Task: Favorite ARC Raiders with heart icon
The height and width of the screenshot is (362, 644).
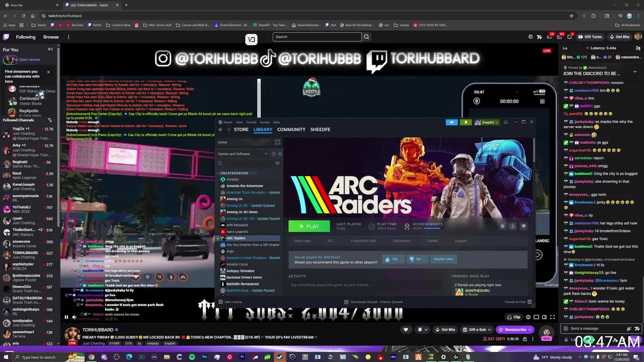Action: (x=523, y=226)
